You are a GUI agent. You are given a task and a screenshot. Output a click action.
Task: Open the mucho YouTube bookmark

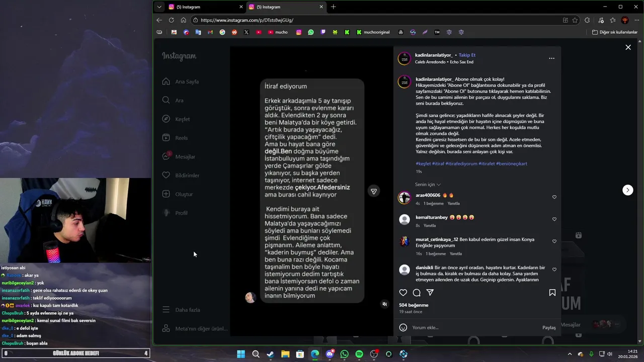pyautogui.click(x=278, y=32)
